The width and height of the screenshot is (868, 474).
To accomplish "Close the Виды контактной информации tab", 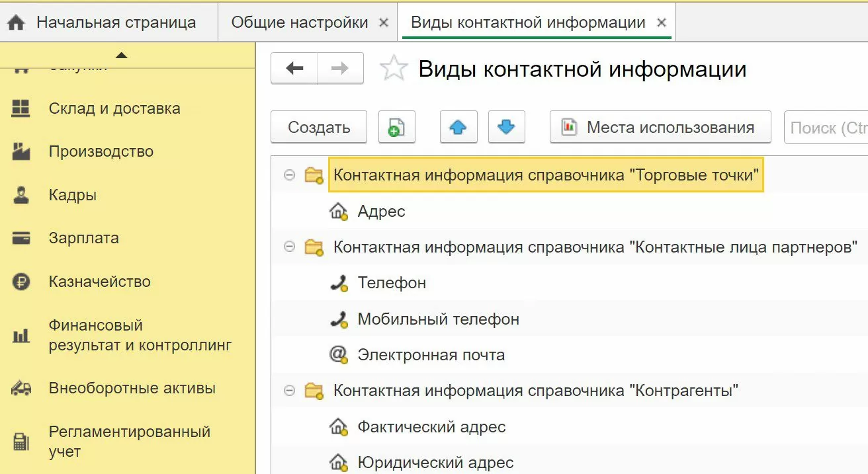I will pyautogui.click(x=661, y=22).
